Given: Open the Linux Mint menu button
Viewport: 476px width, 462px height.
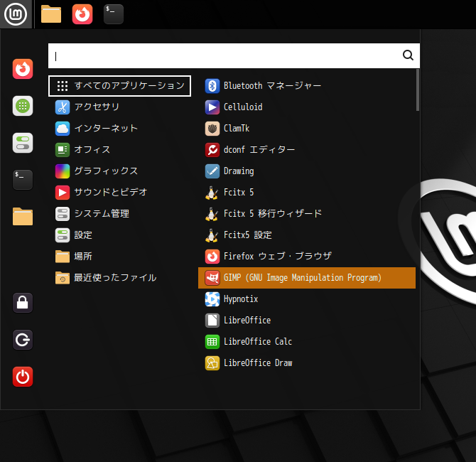Looking at the screenshot, I should 16,14.
